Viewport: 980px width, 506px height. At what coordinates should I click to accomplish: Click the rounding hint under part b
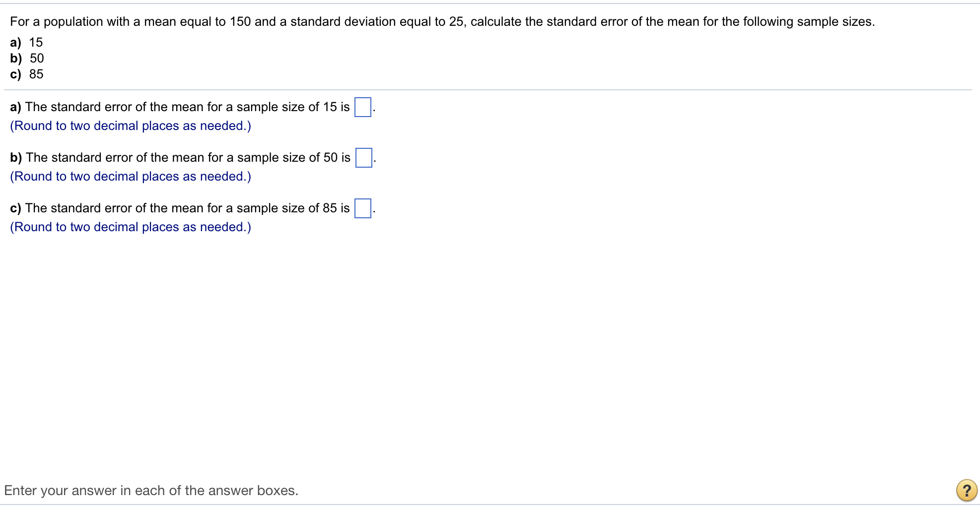click(131, 177)
